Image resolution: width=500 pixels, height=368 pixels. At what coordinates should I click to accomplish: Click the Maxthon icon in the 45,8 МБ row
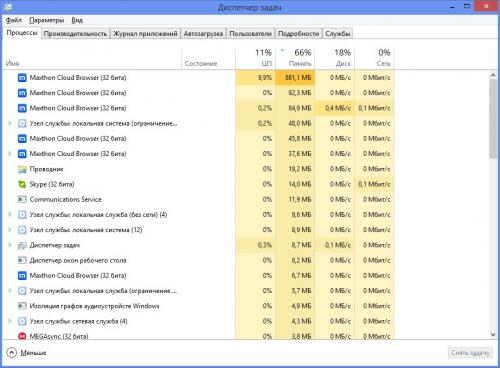pyautogui.click(x=22, y=139)
